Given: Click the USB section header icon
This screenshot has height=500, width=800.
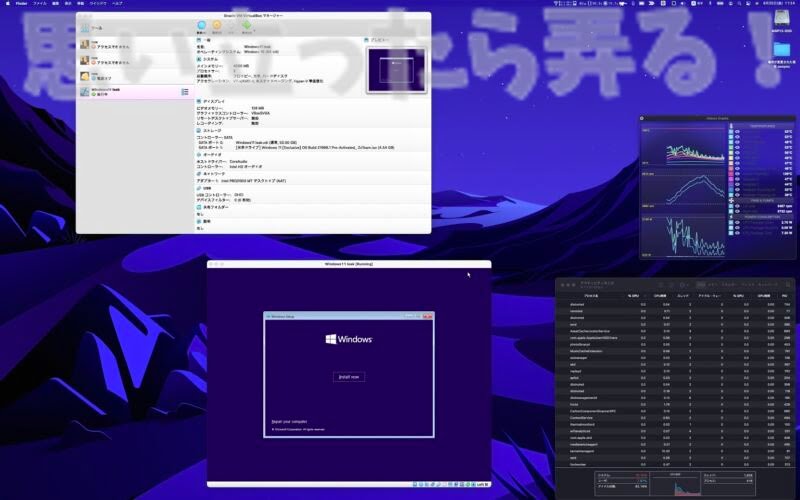Looking at the screenshot, I should pyautogui.click(x=199, y=188).
